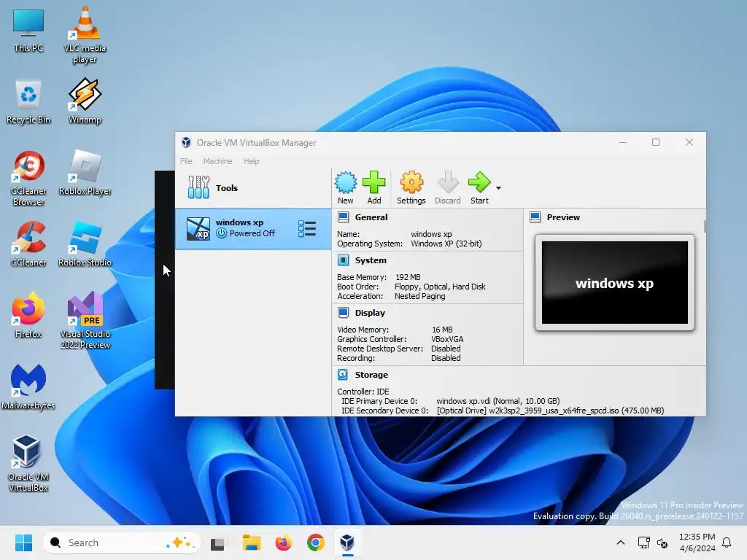The width and height of the screenshot is (747, 560).
Task: Click the '192 MB' base memory value
Action: [x=408, y=277]
